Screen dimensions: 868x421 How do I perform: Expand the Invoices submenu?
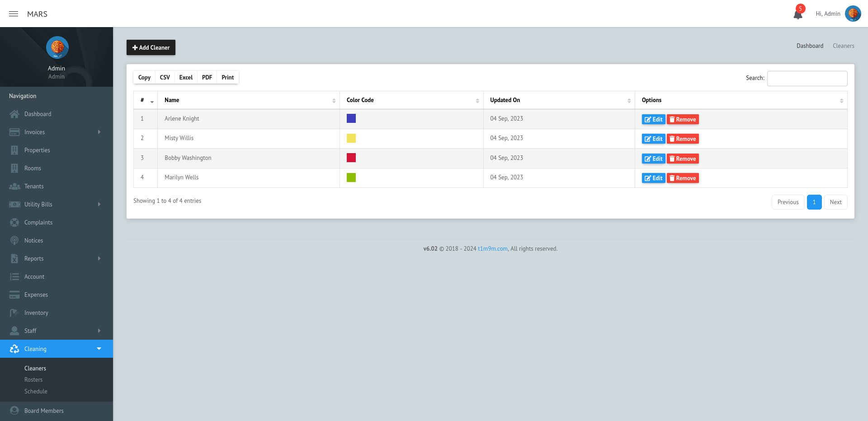(99, 132)
